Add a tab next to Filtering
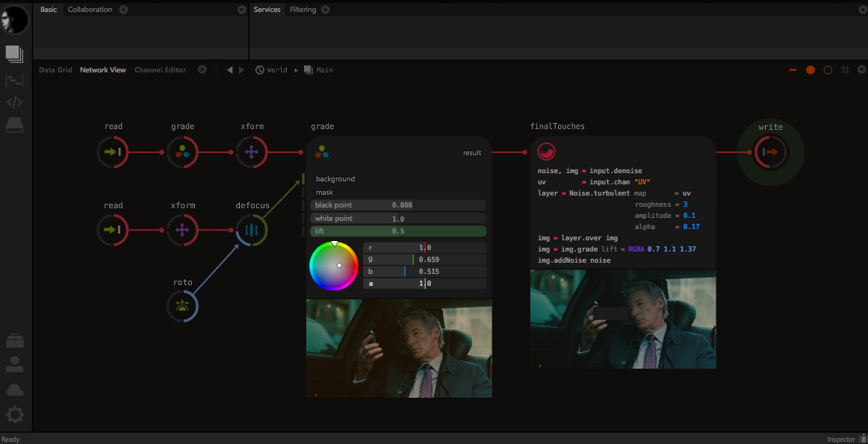Viewport: 868px width, 444px height. click(326, 10)
